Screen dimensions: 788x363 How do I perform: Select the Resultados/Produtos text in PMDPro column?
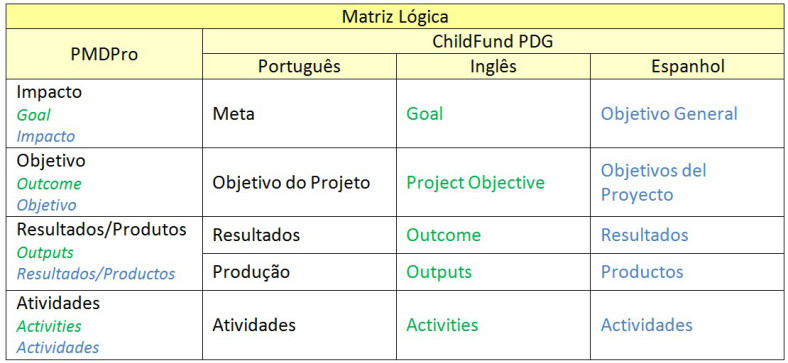(x=102, y=230)
